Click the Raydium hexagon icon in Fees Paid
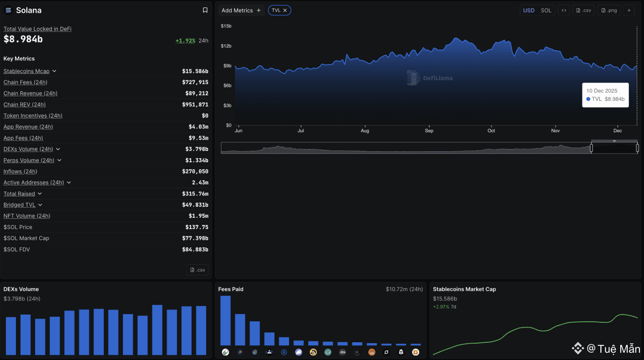Screen dimensions: 644x360 (x=284, y=352)
